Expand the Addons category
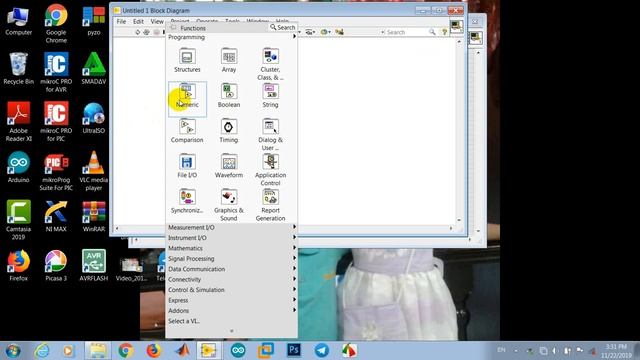The width and height of the screenshot is (640, 360). tap(231, 311)
